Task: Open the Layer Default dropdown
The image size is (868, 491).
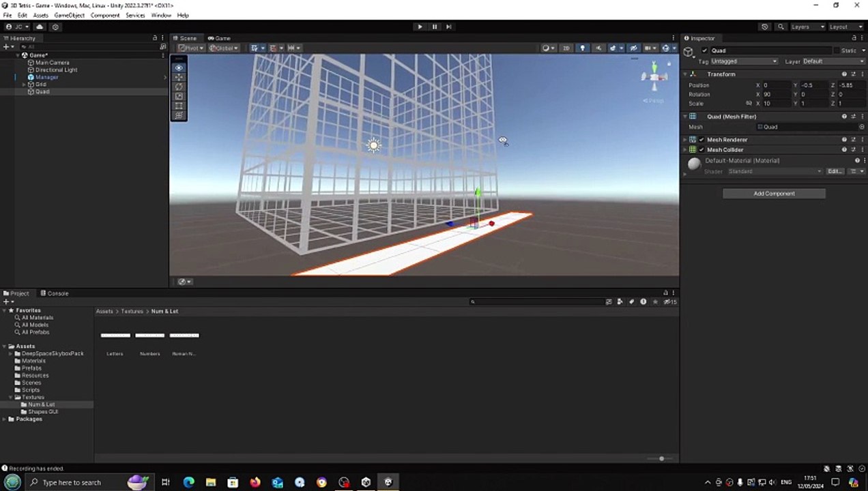Action: (x=833, y=61)
